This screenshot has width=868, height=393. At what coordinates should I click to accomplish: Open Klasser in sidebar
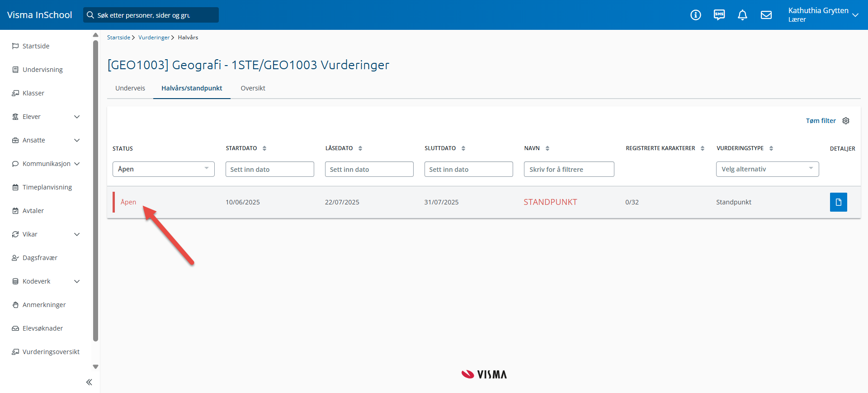33,93
